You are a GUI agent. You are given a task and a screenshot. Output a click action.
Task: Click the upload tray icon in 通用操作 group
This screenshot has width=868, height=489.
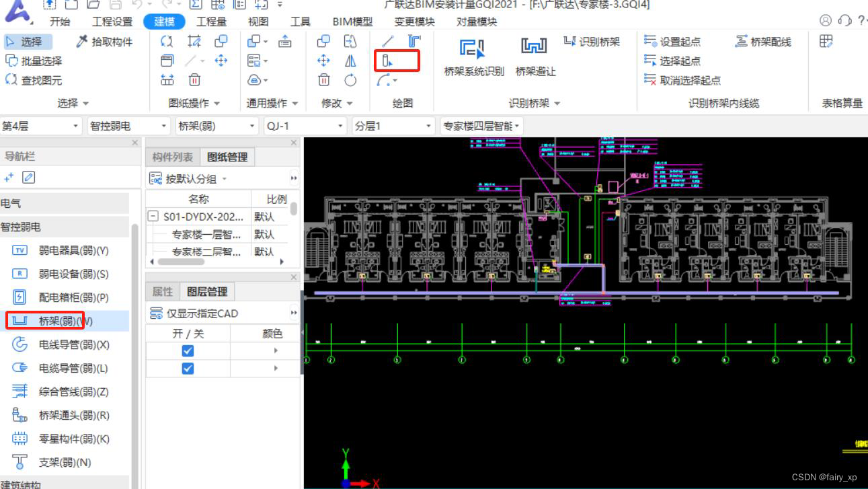pyautogui.click(x=285, y=42)
